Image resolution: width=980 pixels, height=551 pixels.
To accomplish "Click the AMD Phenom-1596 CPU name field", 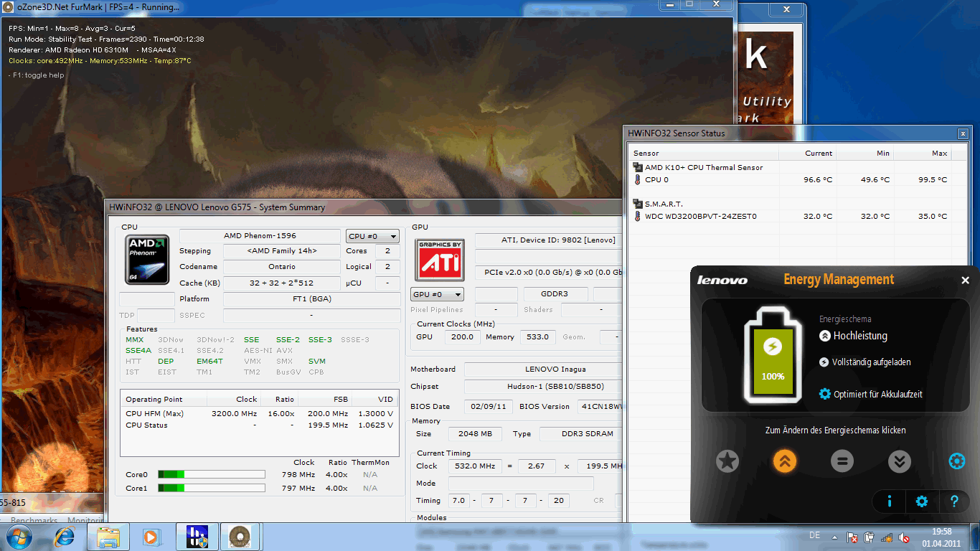I will click(x=260, y=236).
